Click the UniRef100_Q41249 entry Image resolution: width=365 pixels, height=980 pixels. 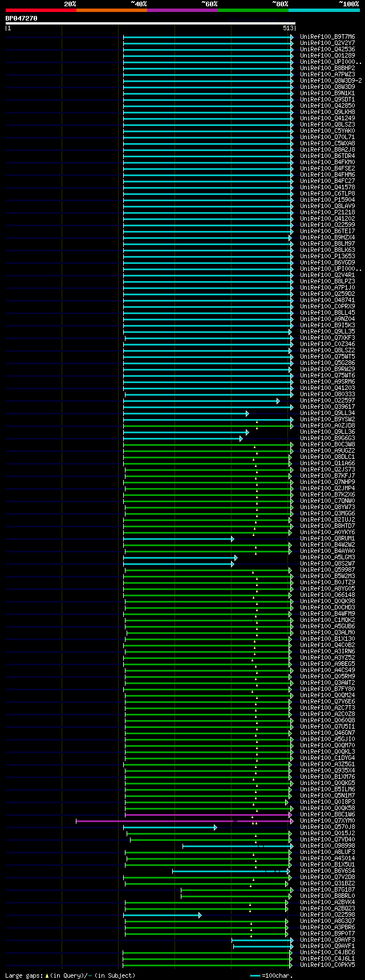click(x=327, y=119)
